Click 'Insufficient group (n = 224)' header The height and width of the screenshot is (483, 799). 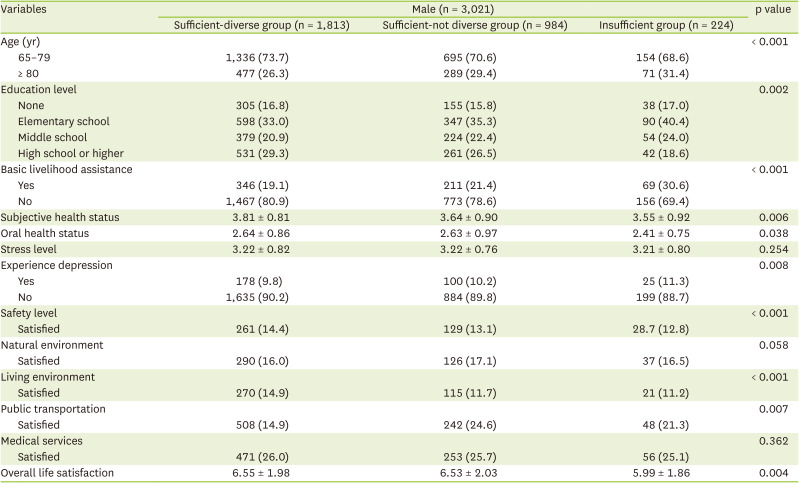coord(666,25)
